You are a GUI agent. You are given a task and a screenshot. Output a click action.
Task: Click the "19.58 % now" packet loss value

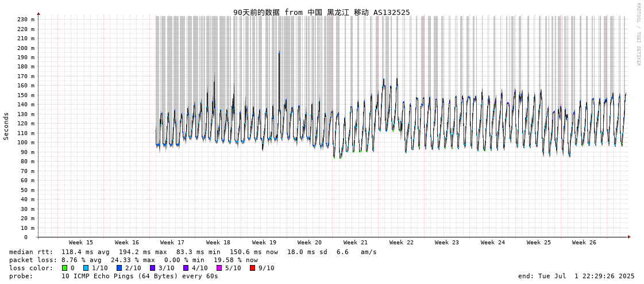236,260
